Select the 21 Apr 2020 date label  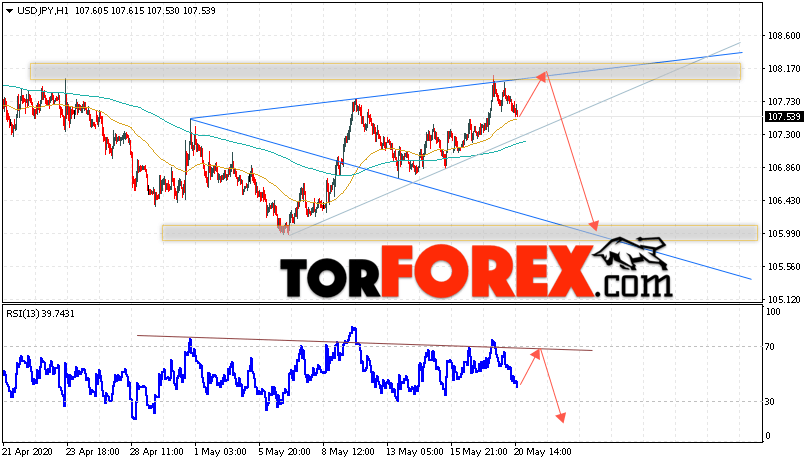coord(28,452)
